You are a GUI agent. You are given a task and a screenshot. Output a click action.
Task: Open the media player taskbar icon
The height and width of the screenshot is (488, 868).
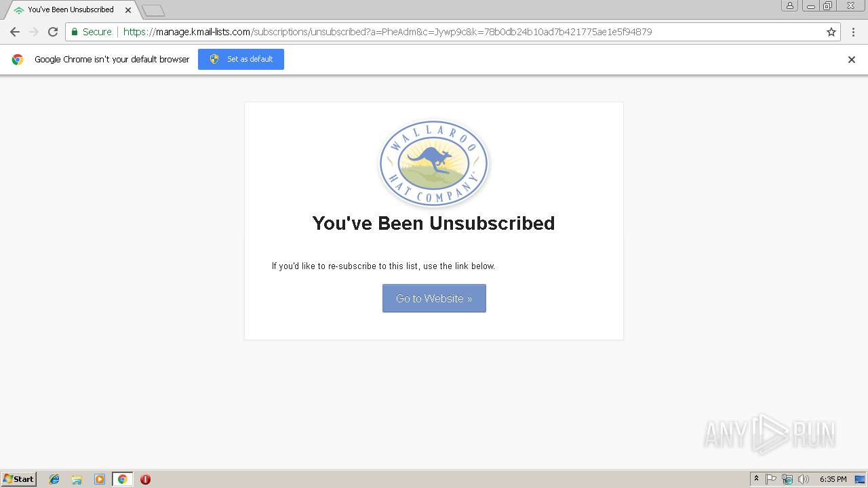pyautogui.click(x=100, y=479)
